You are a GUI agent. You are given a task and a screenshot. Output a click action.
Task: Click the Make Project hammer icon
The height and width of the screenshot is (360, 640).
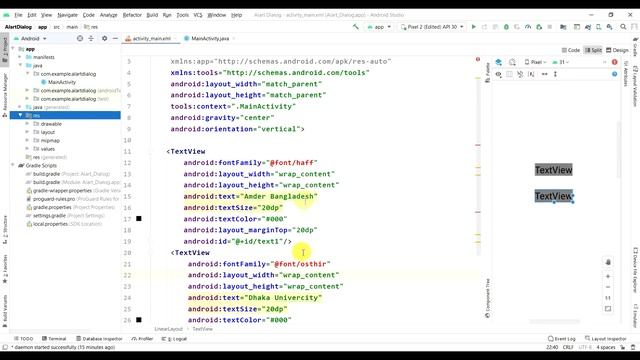click(x=356, y=27)
